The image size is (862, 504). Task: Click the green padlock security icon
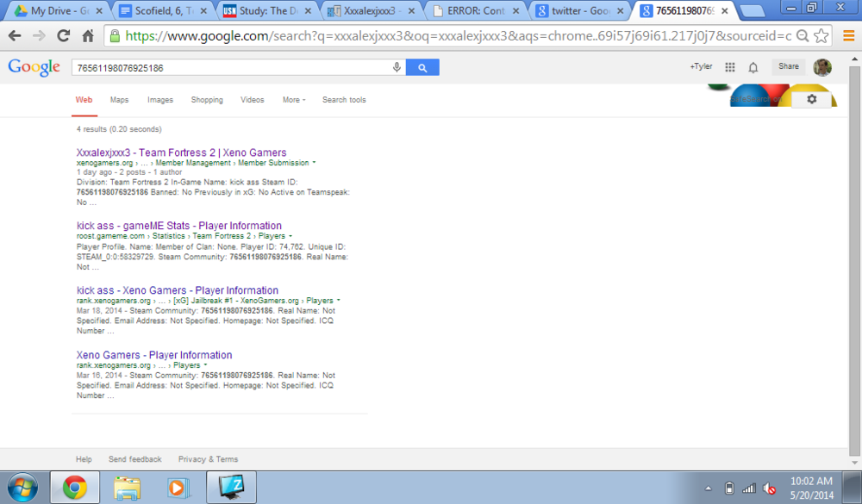[x=115, y=36]
